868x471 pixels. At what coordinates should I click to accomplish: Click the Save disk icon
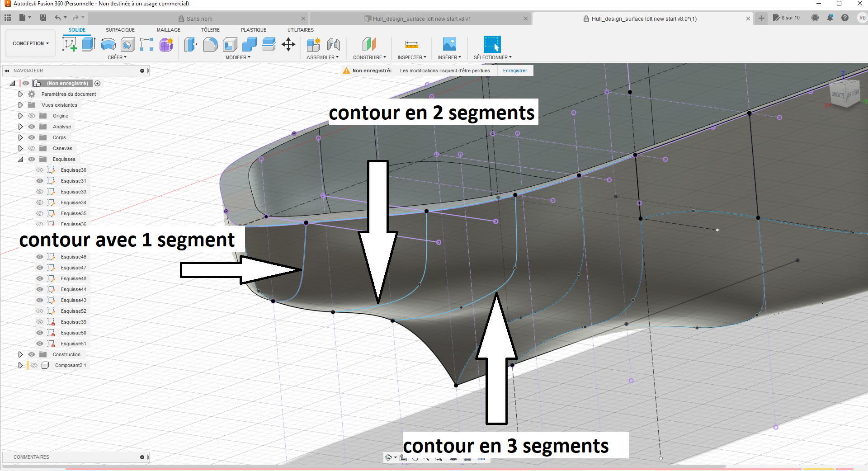tap(43, 18)
